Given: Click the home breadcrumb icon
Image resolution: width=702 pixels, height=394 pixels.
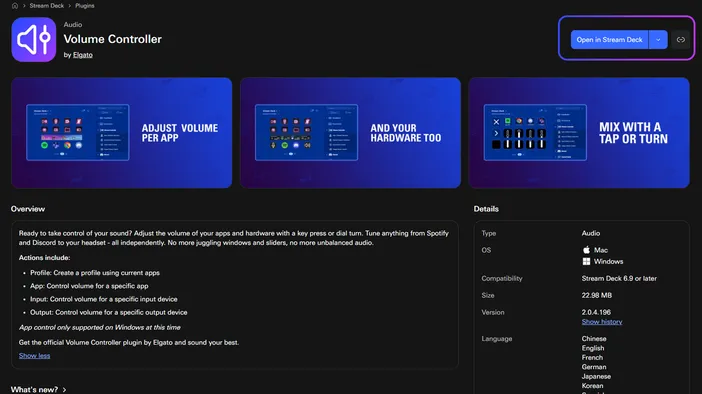Looking at the screenshot, I should tap(15, 6).
